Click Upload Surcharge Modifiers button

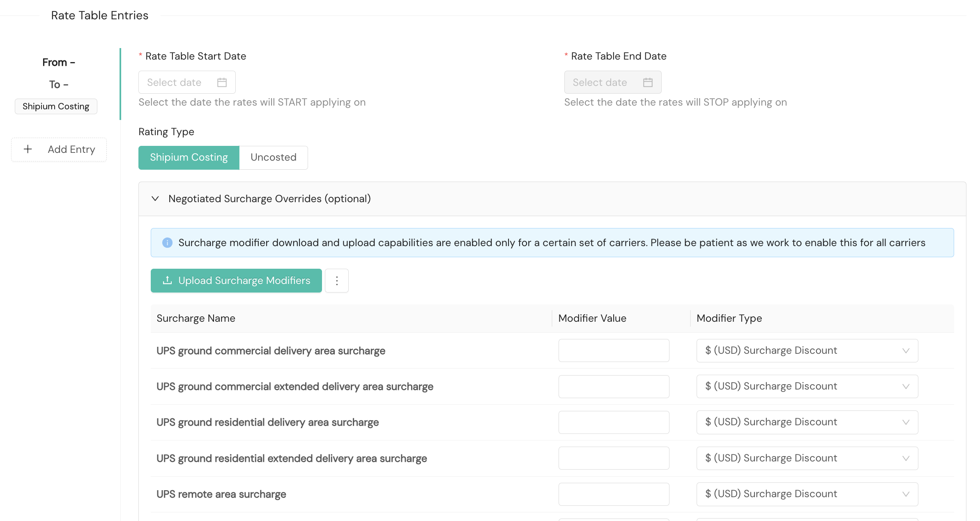coord(236,281)
